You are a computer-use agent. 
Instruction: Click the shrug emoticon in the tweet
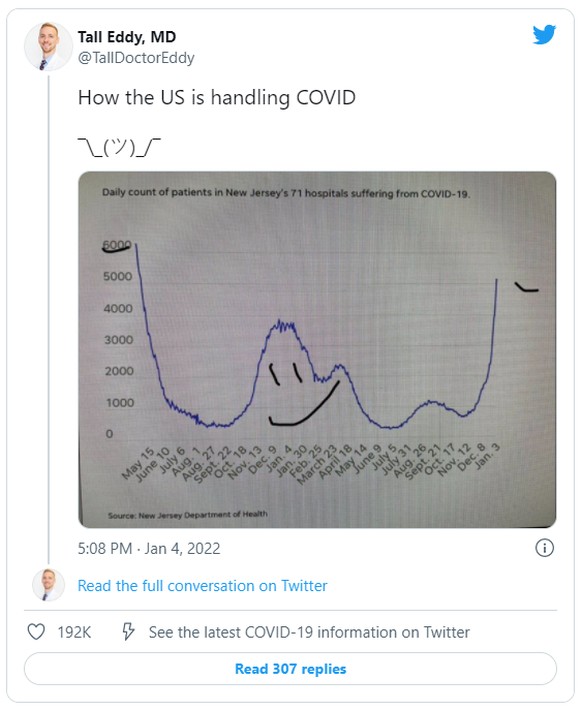[x=119, y=147]
